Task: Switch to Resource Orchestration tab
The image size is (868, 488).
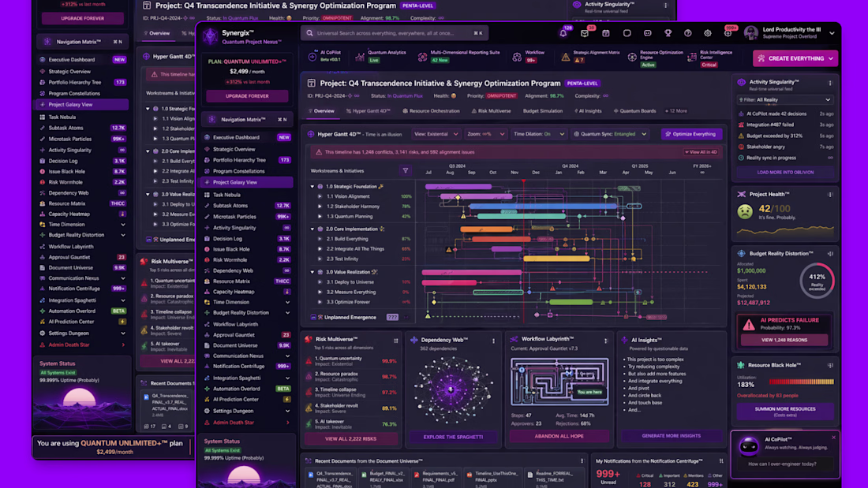Action: coord(431,110)
